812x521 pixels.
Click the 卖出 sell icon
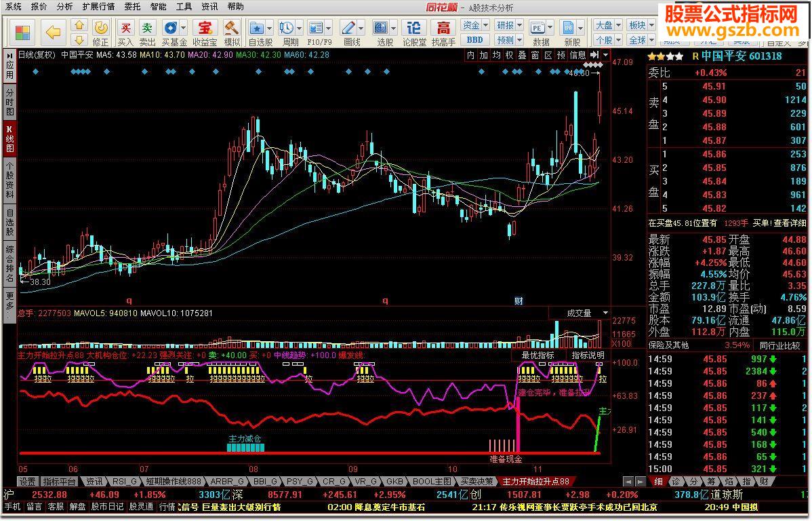coord(148,28)
